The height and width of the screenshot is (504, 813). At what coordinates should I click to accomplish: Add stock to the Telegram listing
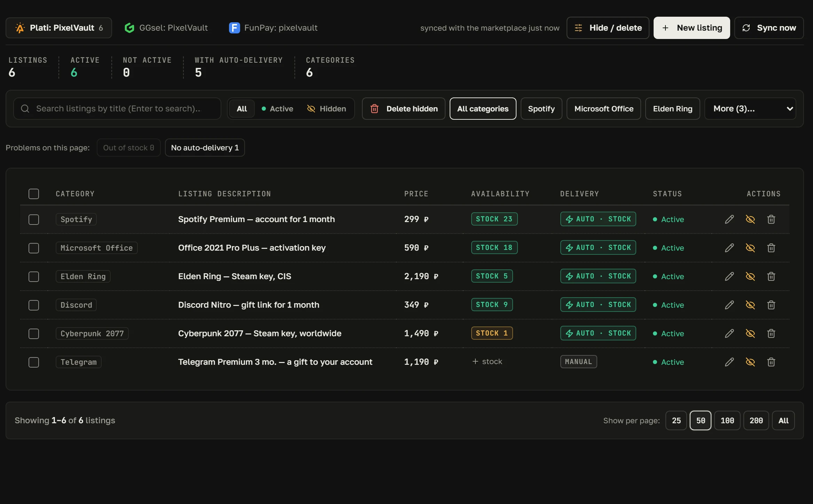point(487,362)
